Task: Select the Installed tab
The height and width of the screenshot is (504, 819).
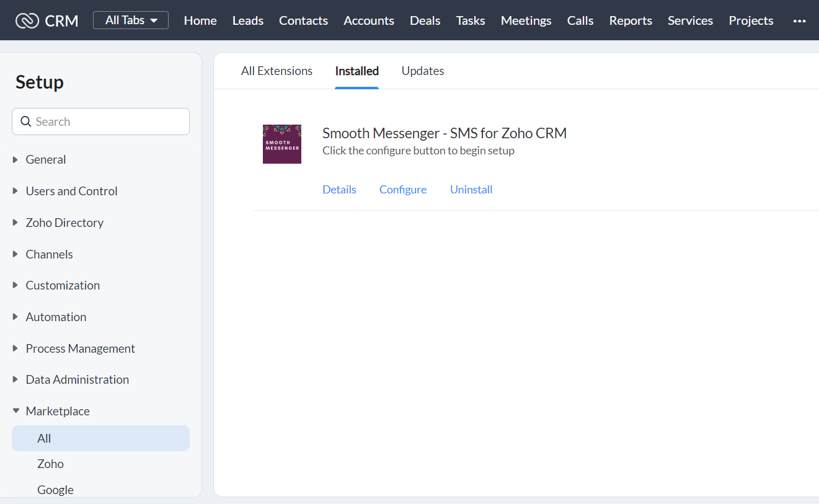Action: (357, 71)
